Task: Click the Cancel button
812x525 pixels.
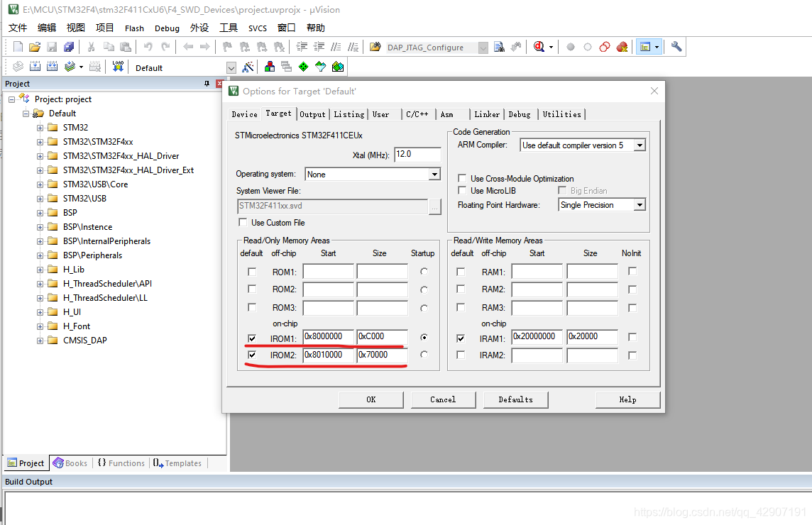Action: (x=444, y=399)
